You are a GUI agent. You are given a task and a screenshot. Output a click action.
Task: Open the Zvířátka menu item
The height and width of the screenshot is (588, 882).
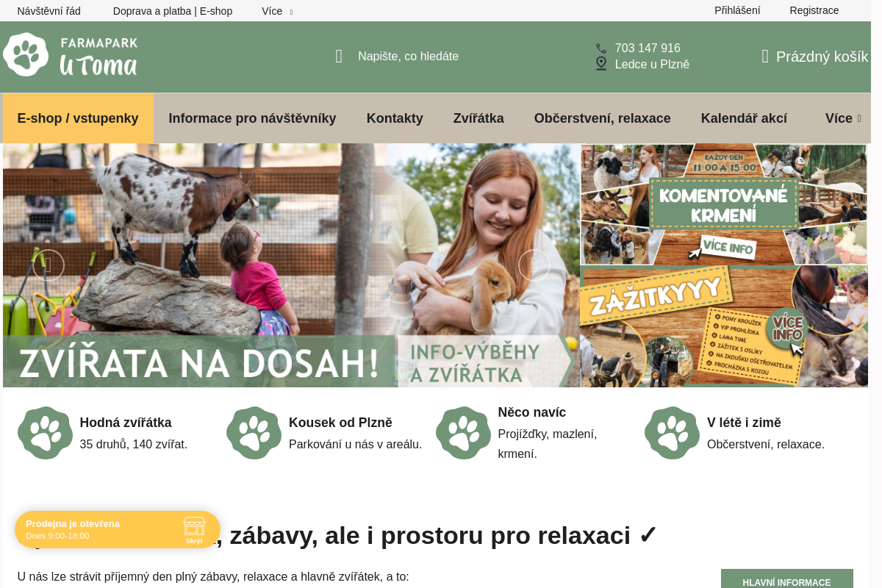(478, 118)
